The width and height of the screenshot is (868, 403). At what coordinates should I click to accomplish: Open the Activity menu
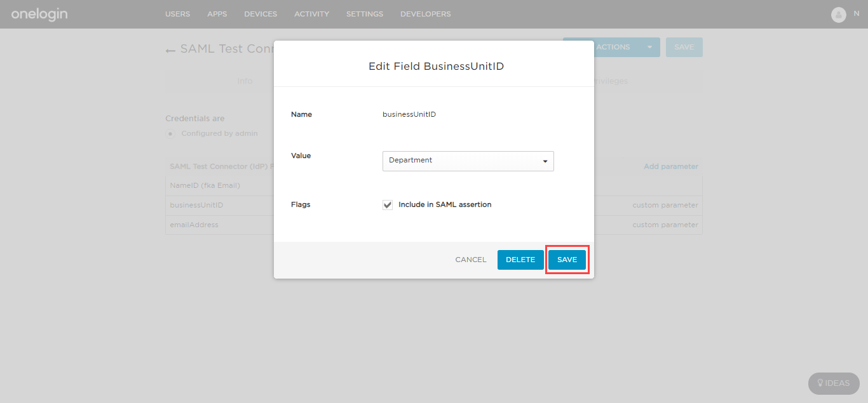pos(312,14)
